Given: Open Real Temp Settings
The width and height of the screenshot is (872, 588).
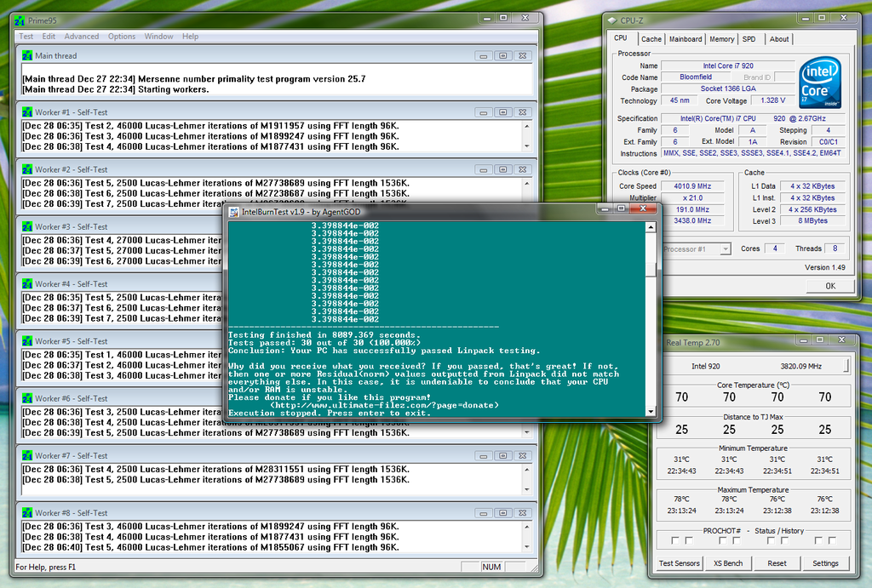Looking at the screenshot, I should [825, 563].
